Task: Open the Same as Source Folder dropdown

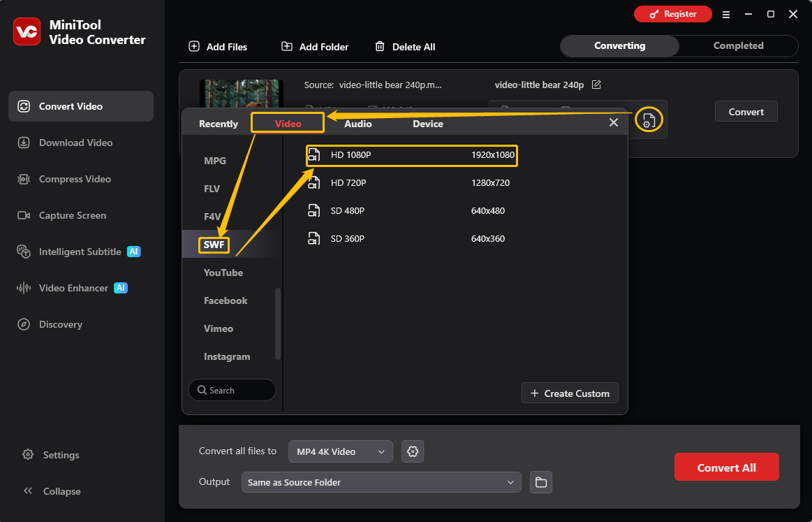Action: (381, 482)
